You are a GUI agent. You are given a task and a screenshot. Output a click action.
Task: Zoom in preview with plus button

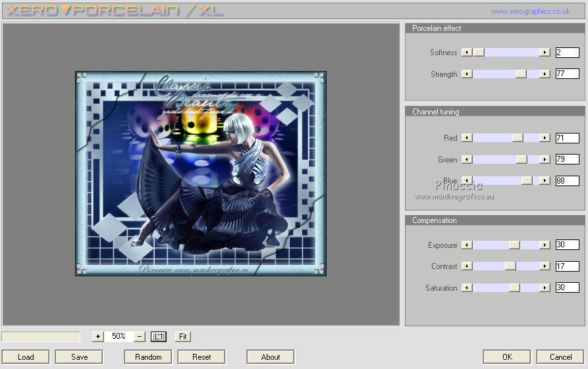tap(98, 336)
